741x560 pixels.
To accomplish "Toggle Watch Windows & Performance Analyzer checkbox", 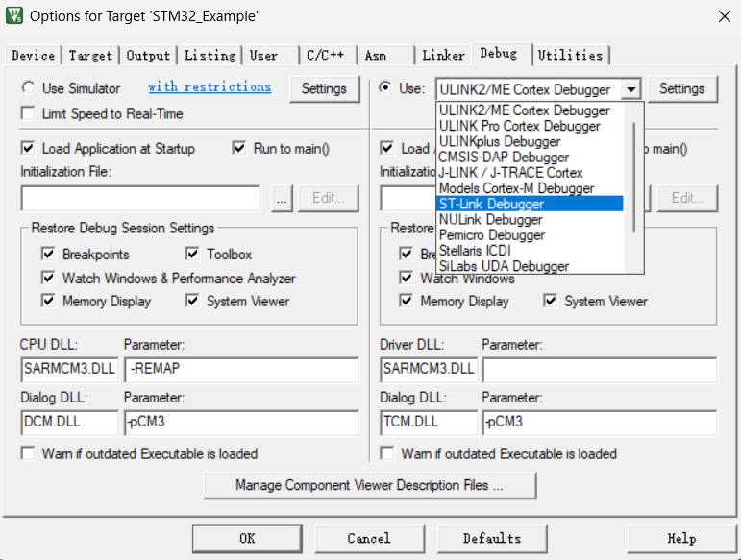I will (x=48, y=278).
